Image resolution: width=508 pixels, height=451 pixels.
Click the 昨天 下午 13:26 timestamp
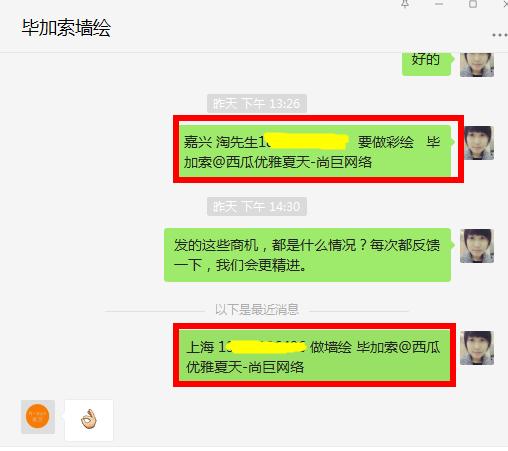[257, 104]
